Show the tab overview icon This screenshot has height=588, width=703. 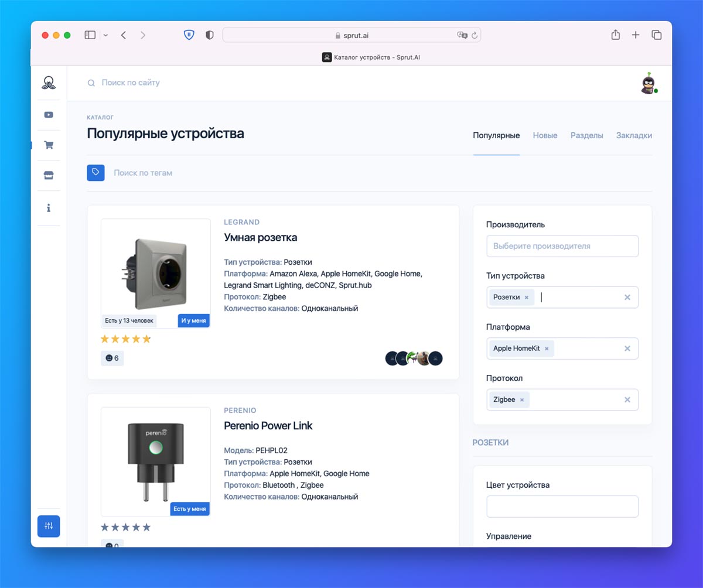pos(657,35)
